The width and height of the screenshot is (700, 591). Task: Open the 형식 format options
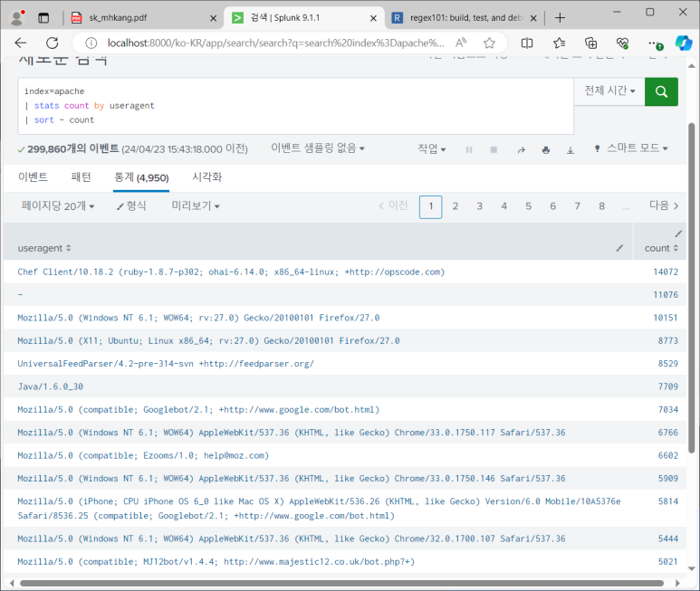coord(131,205)
